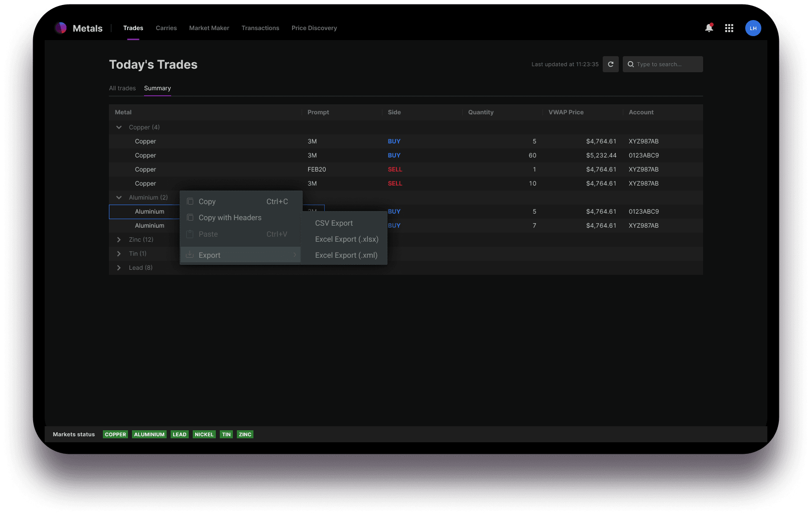Open the Transactions section

pyautogui.click(x=260, y=28)
